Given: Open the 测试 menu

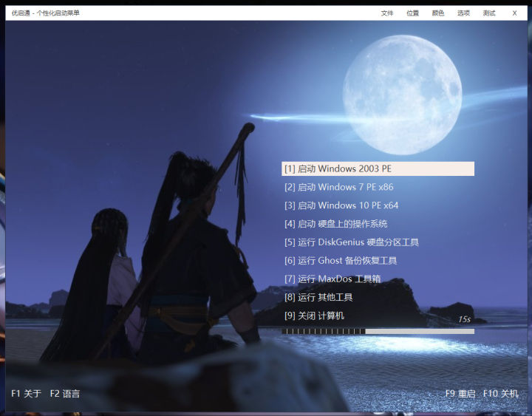Looking at the screenshot, I should tap(489, 13).
